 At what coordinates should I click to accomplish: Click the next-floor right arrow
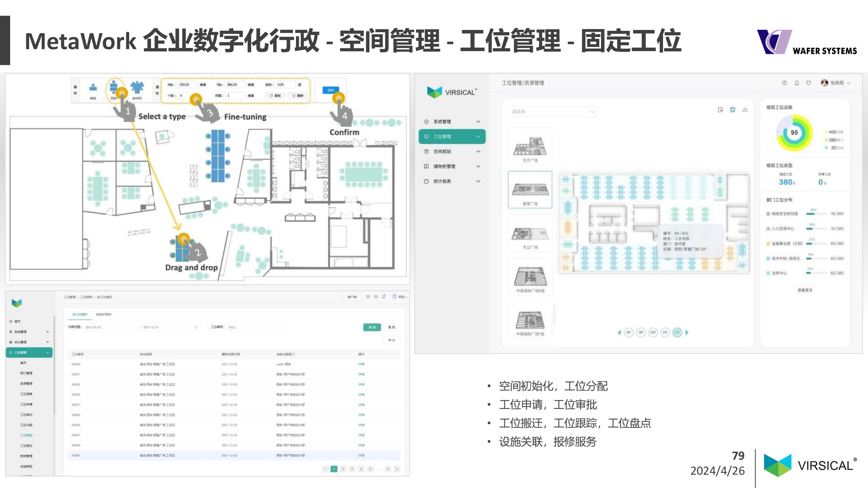click(x=687, y=332)
